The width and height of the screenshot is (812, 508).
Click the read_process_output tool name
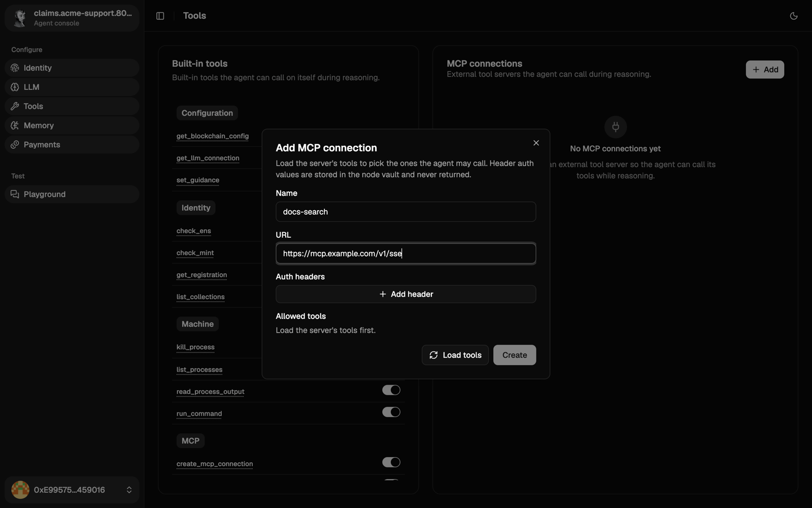click(x=211, y=392)
